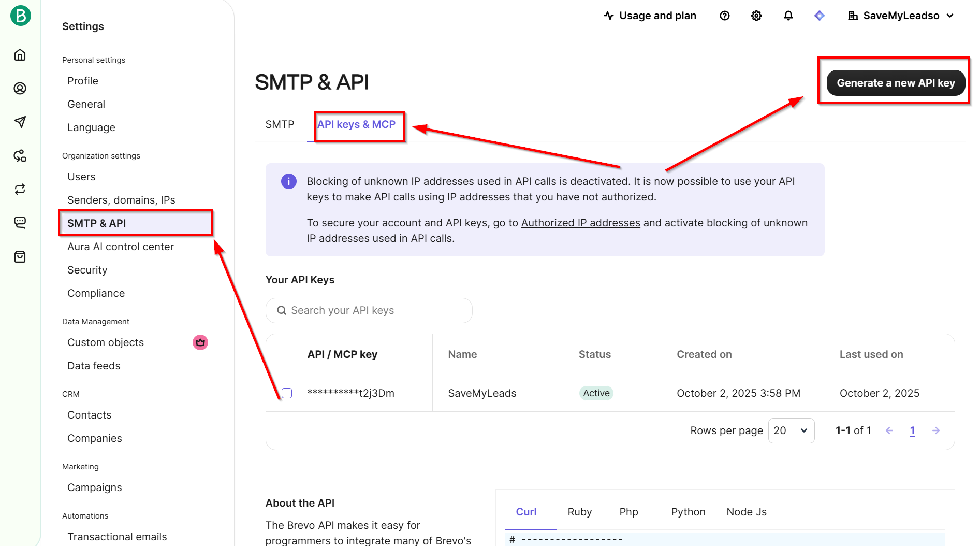Open the Automations loop icon
This screenshot has width=980, height=546.
pos(20,190)
